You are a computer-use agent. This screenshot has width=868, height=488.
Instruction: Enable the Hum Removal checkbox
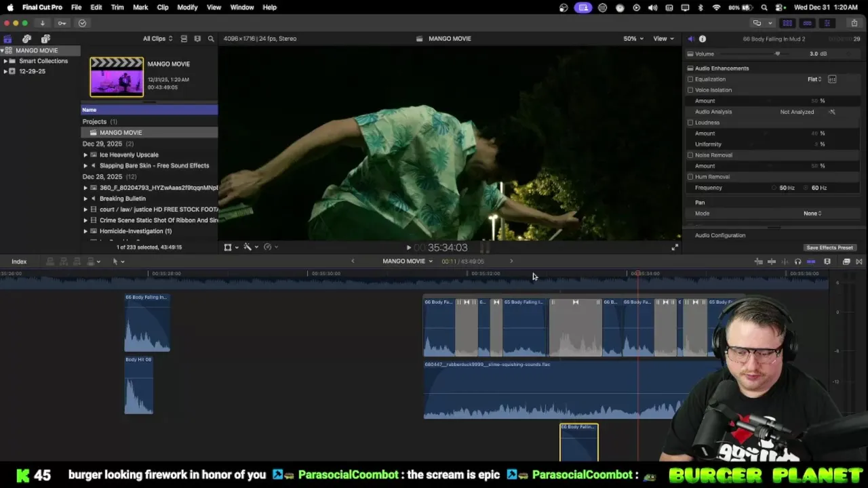point(690,177)
